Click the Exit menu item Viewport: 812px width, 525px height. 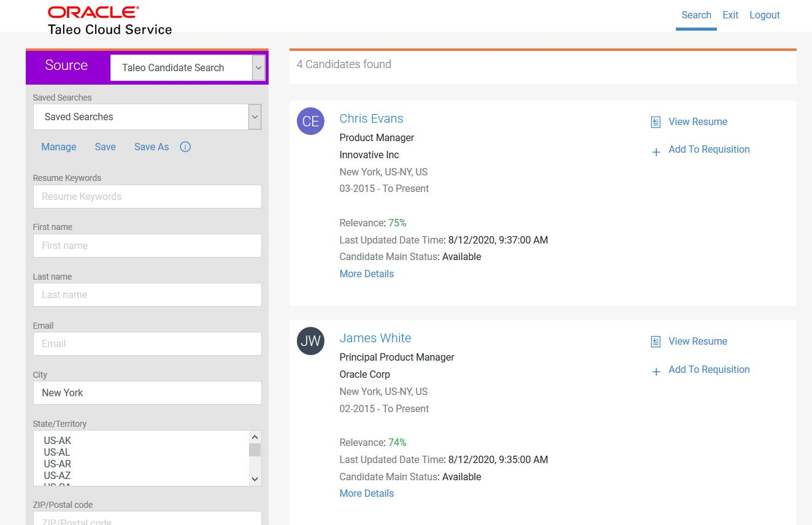pyautogui.click(x=730, y=15)
